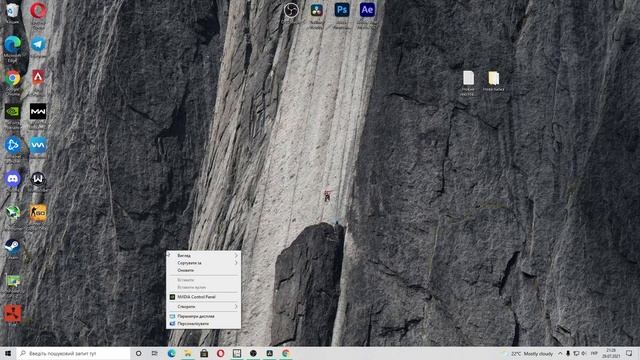Select the Discord desktop shortcut
Screen dimensions: 640x360
tap(13, 180)
